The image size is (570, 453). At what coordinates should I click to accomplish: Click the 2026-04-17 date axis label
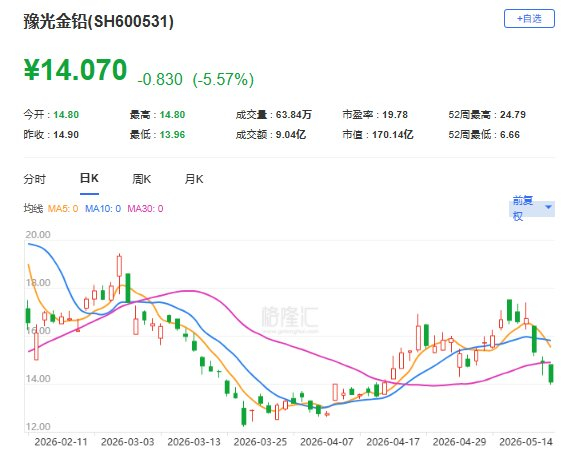393,442
